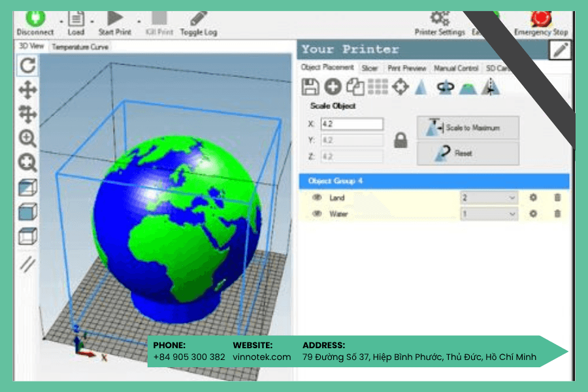The width and height of the screenshot is (588, 392).
Task: Go to the Manual Control tab
Action: click(x=456, y=68)
